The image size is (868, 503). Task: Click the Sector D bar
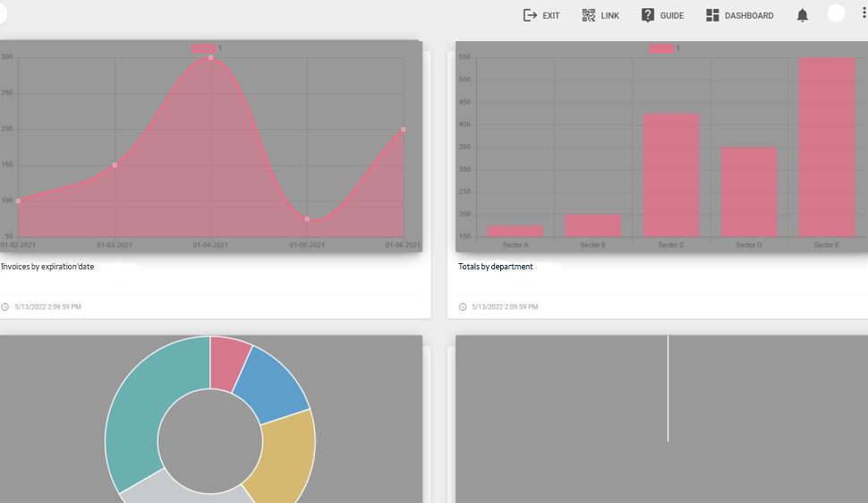749,192
